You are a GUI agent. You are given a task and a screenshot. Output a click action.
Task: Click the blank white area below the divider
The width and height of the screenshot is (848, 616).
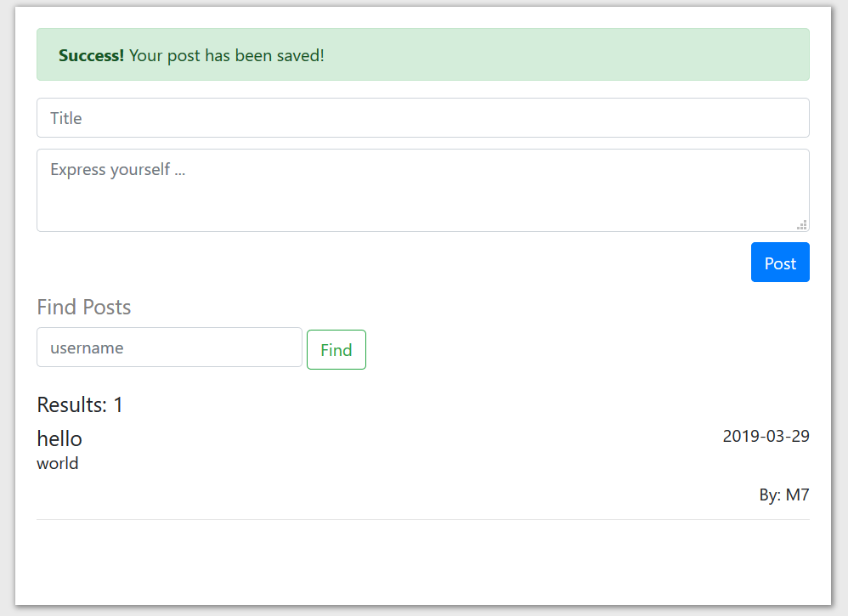click(x=422, y=561)
